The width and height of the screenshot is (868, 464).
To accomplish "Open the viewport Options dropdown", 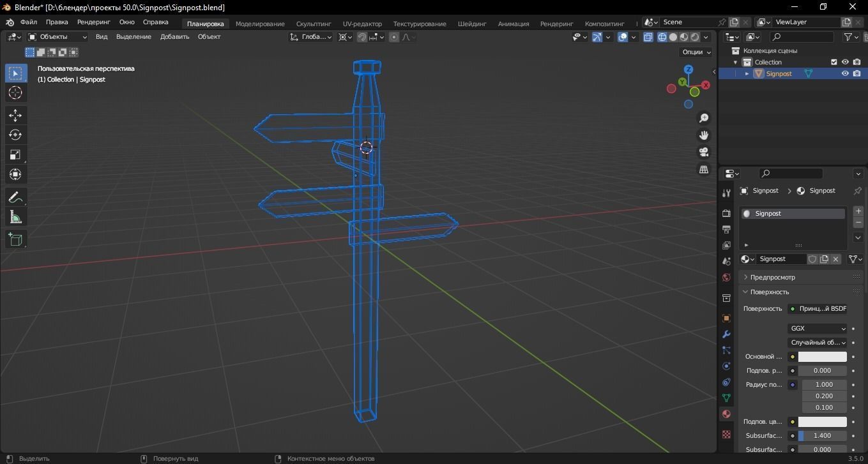I will 696,52.
